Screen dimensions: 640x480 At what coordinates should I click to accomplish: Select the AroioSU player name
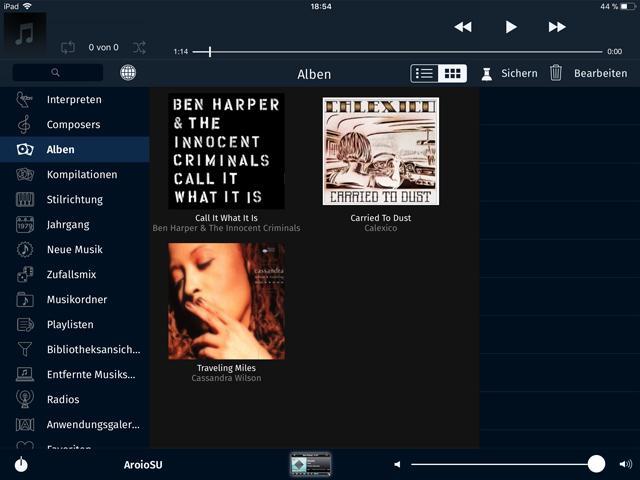143,465
